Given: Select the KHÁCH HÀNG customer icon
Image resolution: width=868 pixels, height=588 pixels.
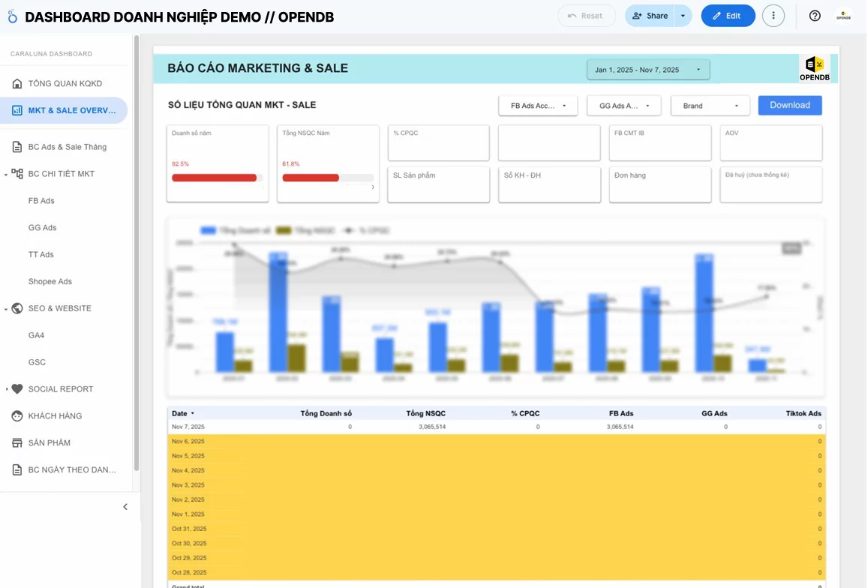Looking at the screenshot, I should click(17, 415).
